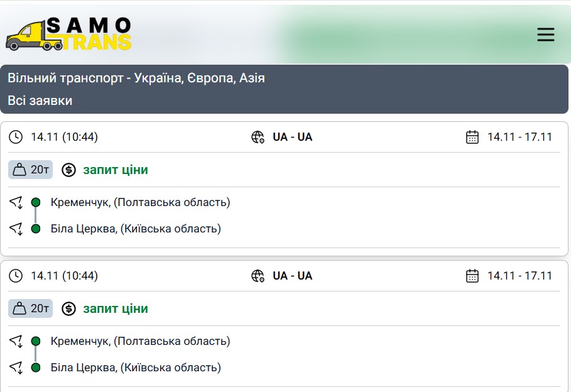Click the 20т weight badge in first listing
The image size is (571, 392).
click(31, 170)
